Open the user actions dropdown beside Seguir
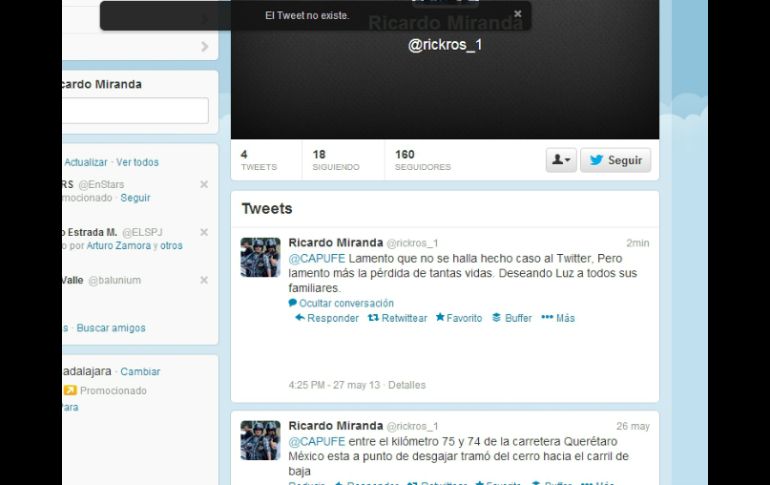770x485 pixels. 560,160
